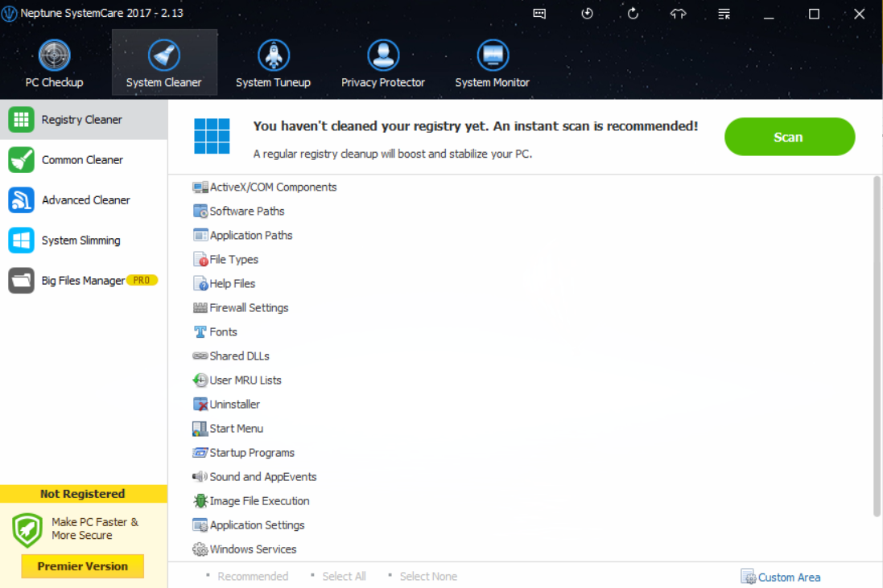Viewport: 883px width, 588px height.
Task: Click the Image File Execution bug icon
Action: [x=200, y=501]
